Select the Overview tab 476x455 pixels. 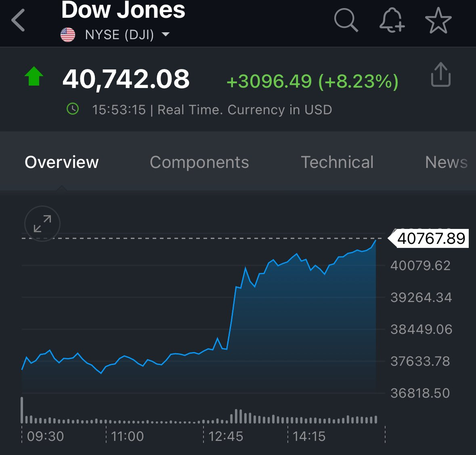61,162
